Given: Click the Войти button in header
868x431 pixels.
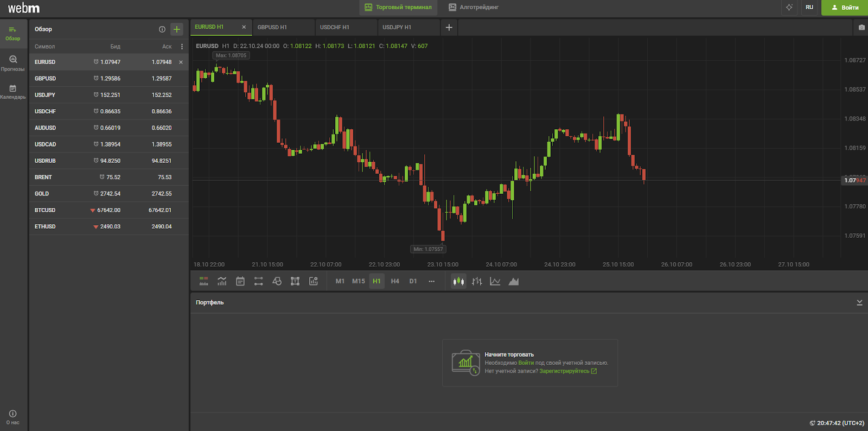Looking at the screenshot, I should point(845,8).
